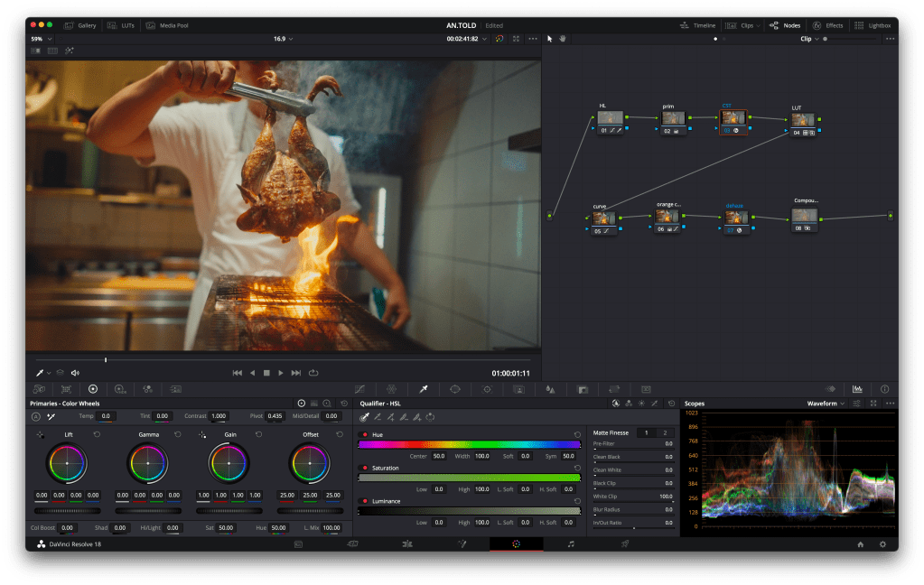Open project settings gear icon

882,544
